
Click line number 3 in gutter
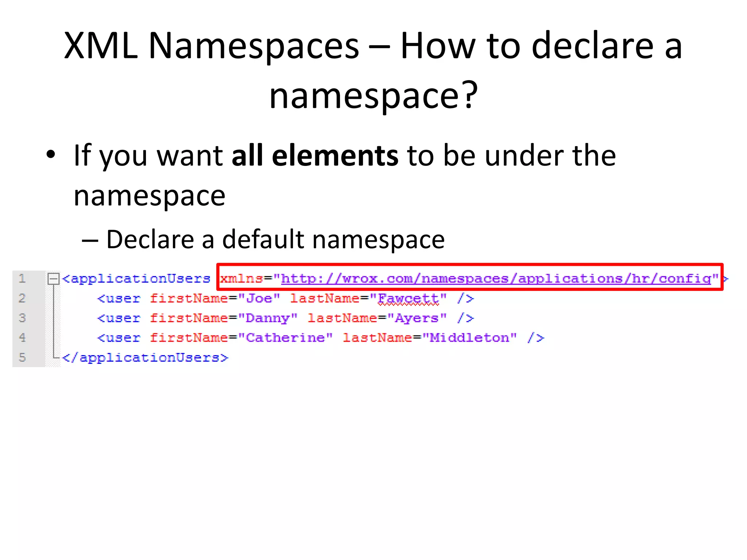(22, 318)
